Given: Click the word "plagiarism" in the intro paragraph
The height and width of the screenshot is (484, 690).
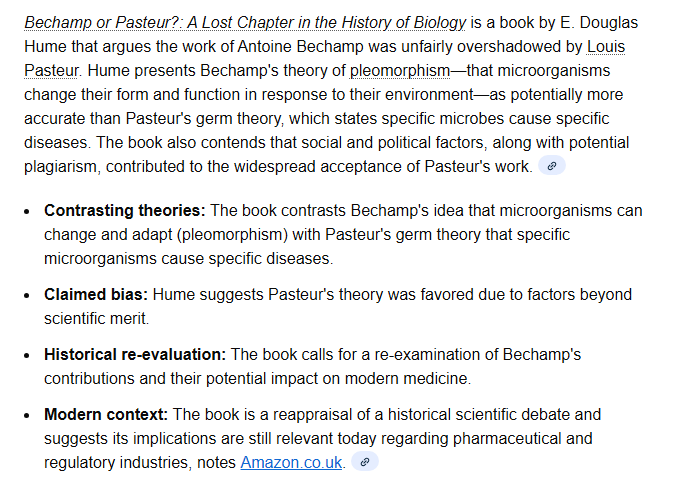Looking at the screenshot, I should pyautogui.click(x=60, y=167).
